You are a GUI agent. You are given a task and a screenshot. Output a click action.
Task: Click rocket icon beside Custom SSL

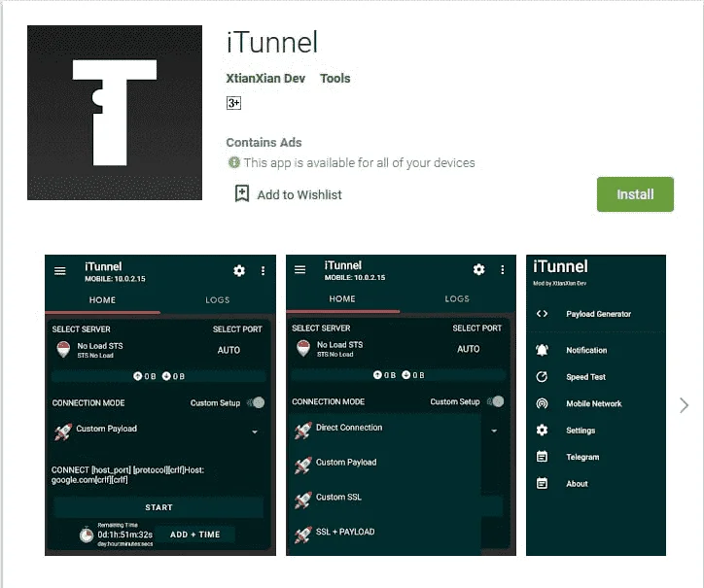(303, 500)
